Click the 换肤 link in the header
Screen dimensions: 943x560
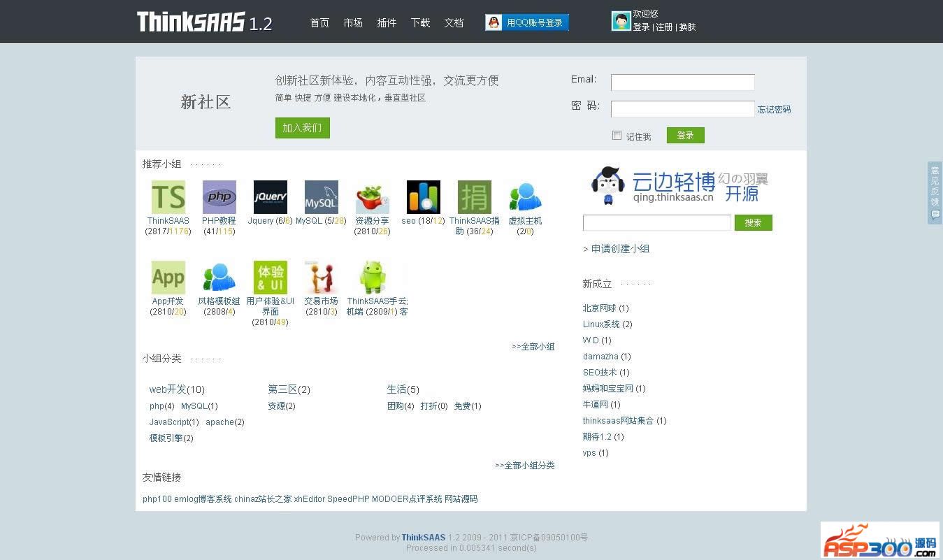point(687,27)
